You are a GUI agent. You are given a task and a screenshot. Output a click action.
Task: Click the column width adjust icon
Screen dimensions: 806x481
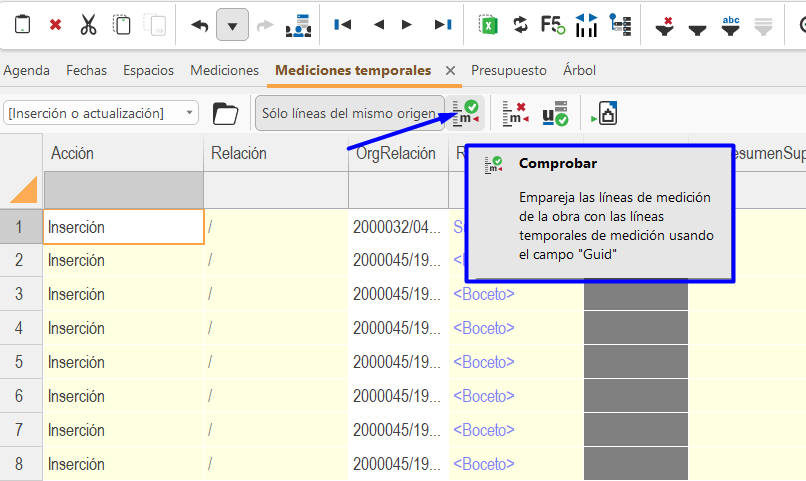point(587,25)
